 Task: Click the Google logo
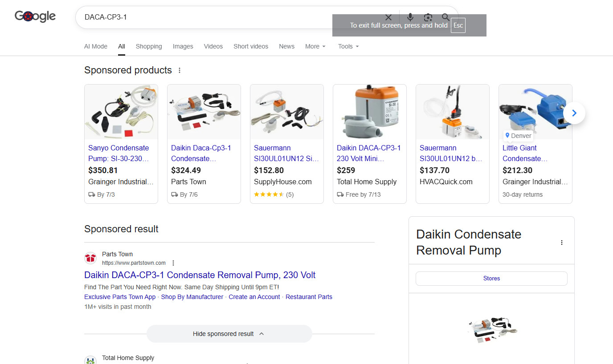(35, 16)
